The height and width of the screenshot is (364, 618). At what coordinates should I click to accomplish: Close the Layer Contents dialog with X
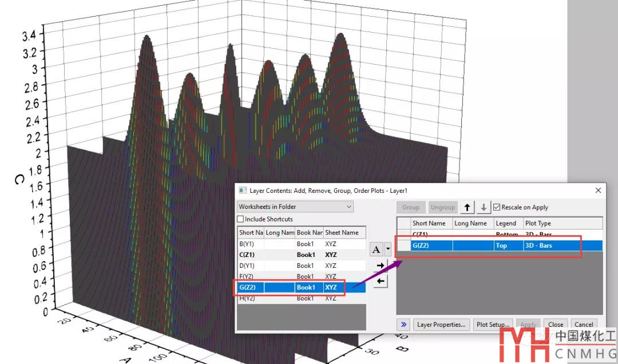coord(599,191)
